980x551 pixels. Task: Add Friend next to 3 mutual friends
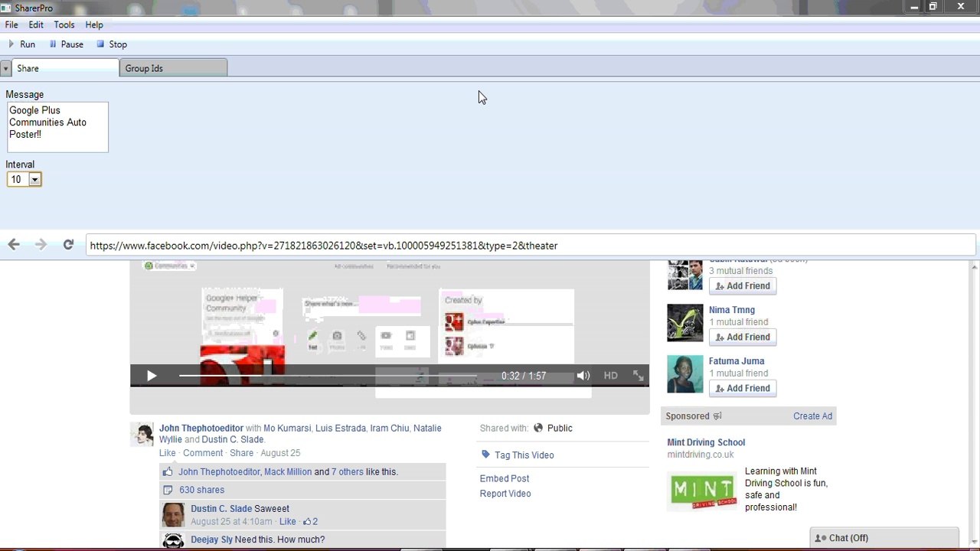(743, 286)
